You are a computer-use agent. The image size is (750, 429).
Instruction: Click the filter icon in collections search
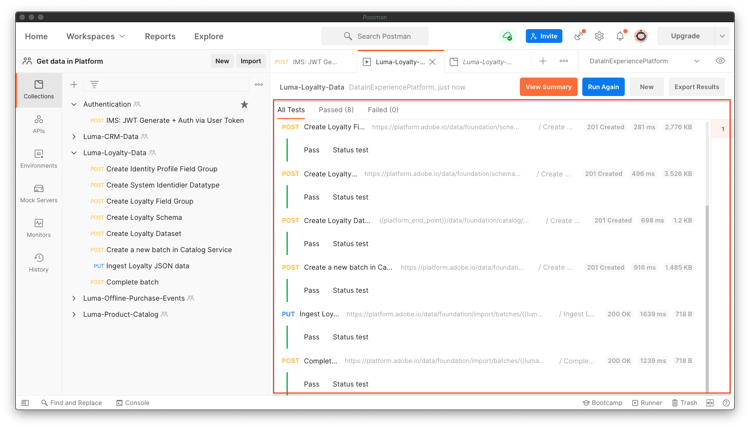[x=94, y=85]
